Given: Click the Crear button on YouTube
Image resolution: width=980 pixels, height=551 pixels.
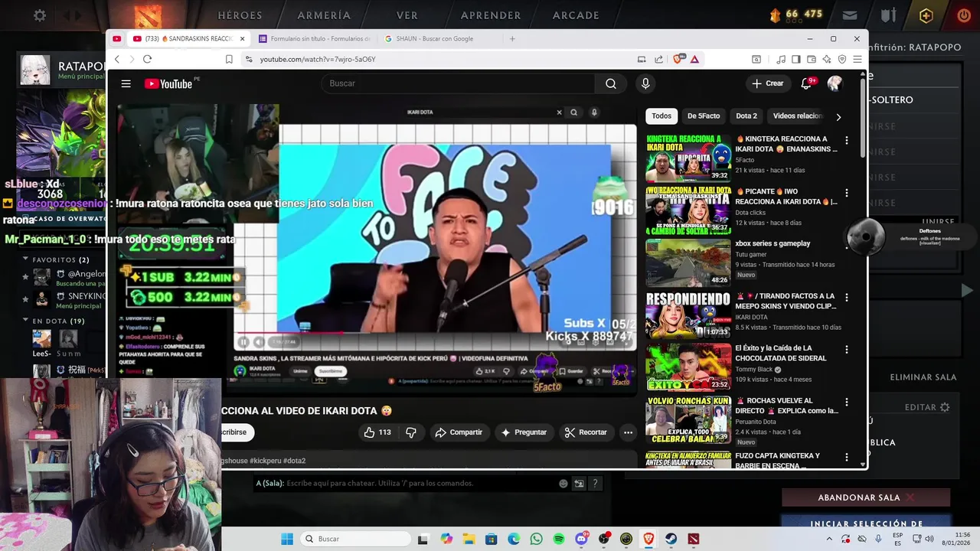Looking at the screenshot, I should [768, 83].
